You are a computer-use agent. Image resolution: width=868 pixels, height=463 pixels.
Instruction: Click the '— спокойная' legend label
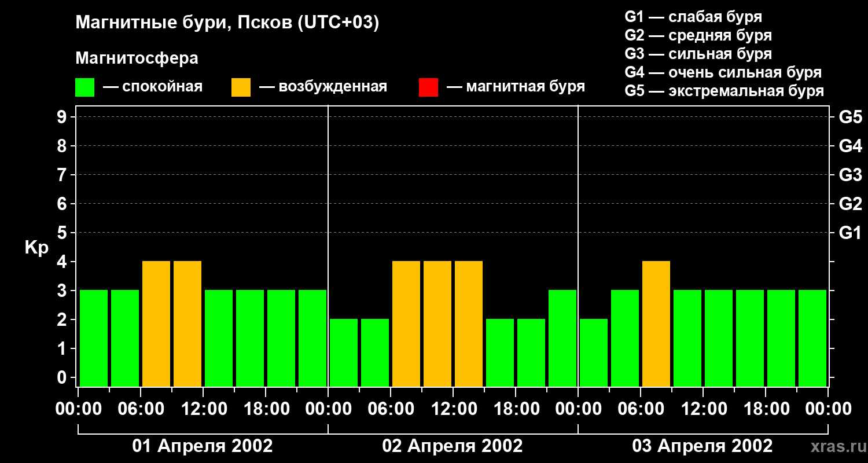(x=153, y=87)
